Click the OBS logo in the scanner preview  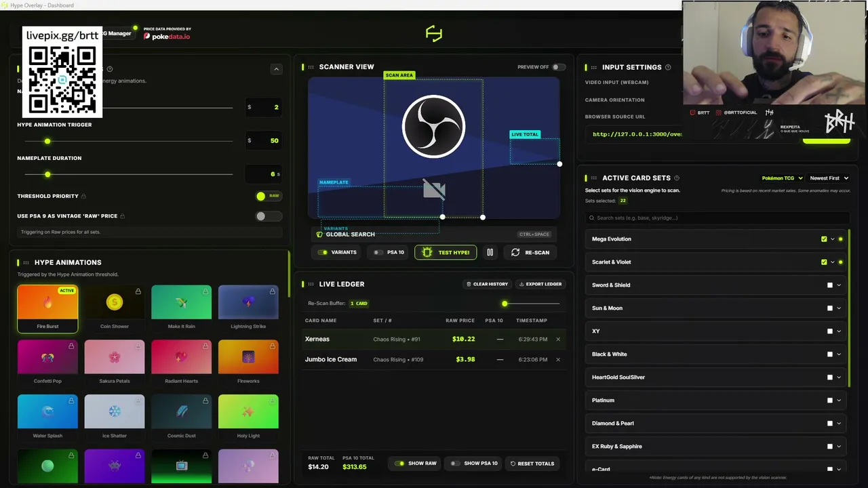pos(433,127)
